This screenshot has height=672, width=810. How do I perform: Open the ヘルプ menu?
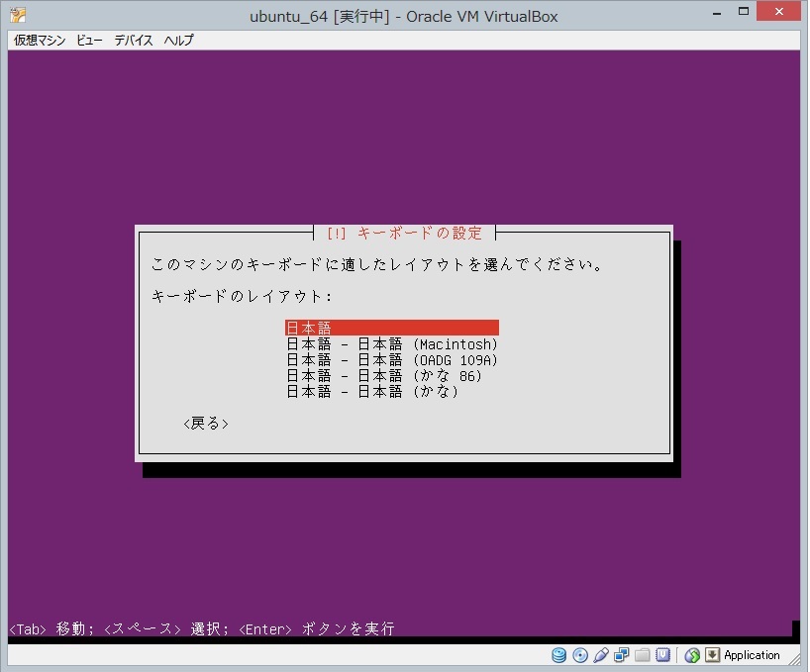tap(179, 41)
